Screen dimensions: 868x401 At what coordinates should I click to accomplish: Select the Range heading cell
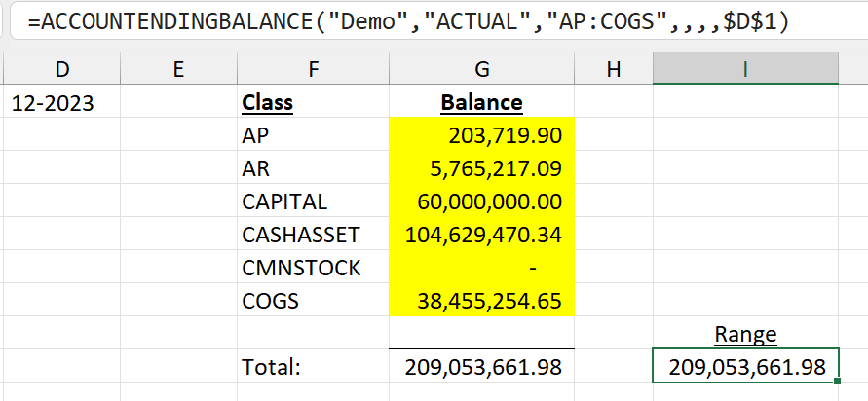tap(745, 333)
